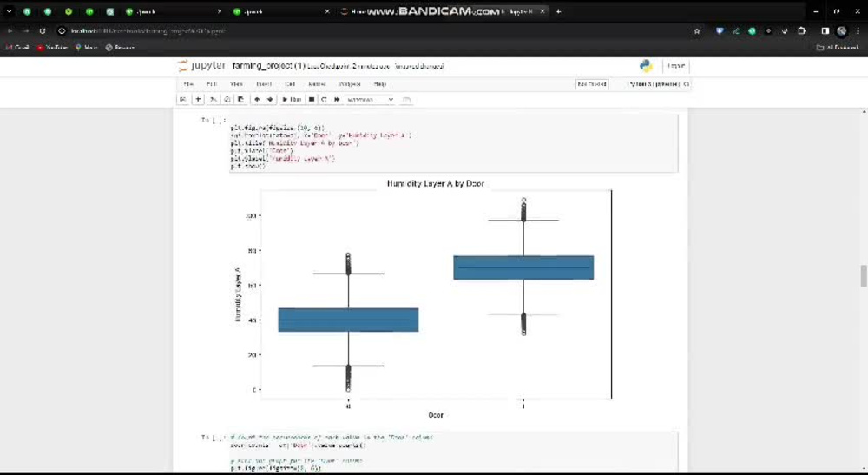868x475 pixels.
Task: Bookmark this page with star icon
Action: (697, 31)
